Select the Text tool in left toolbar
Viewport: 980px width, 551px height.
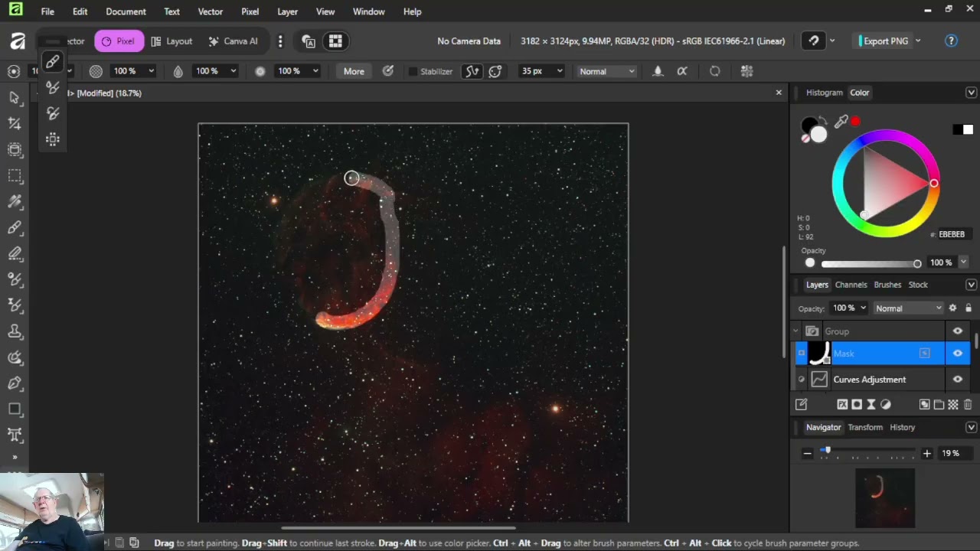click(x=14, y=435)
